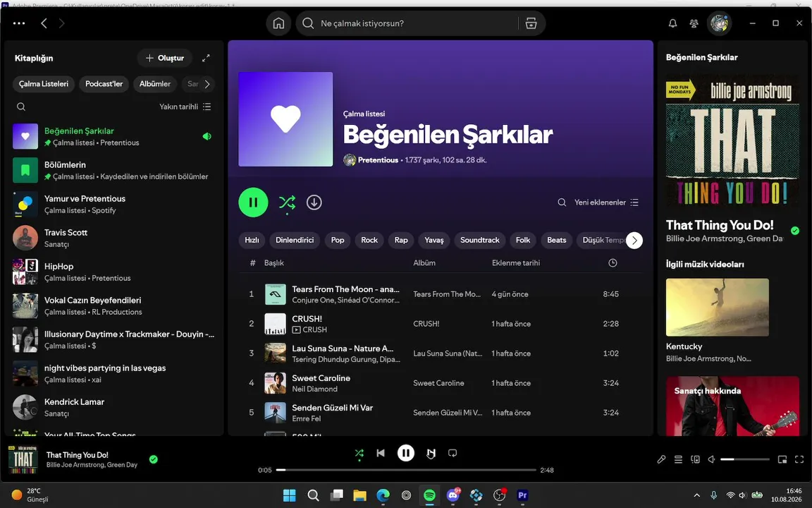
Task: Pause playback in the bottom player bar
Action: 406,453
